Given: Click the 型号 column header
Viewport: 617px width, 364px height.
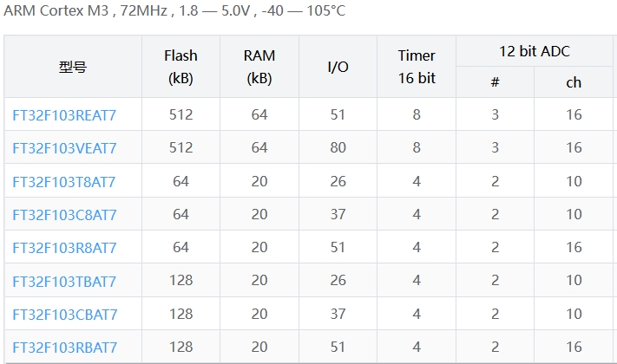Looking at the screenshot, I should point(73,67).
